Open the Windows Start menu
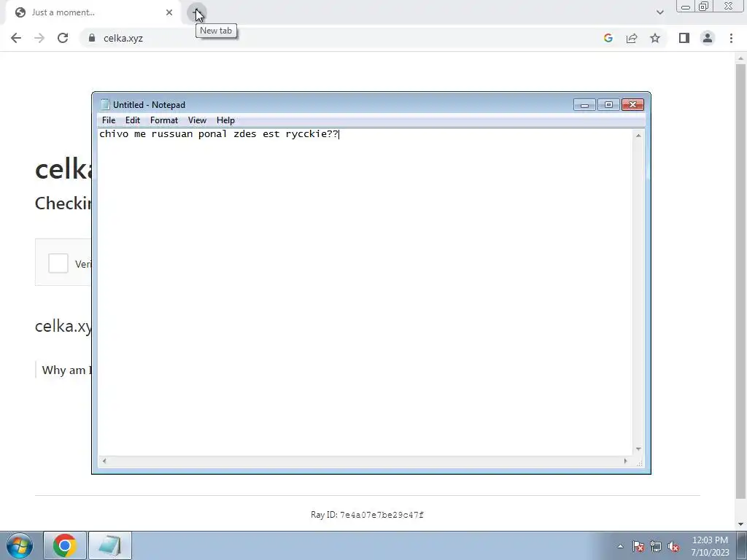This screenshot has height=560, width=747. point(20,545)
